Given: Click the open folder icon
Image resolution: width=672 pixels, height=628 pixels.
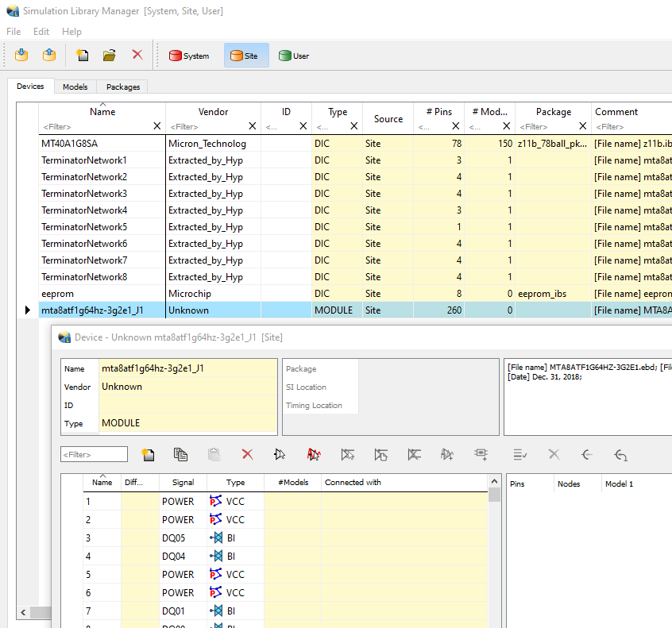Looking at the screenshot, I should pyautogui.click(x=110, y=56).
